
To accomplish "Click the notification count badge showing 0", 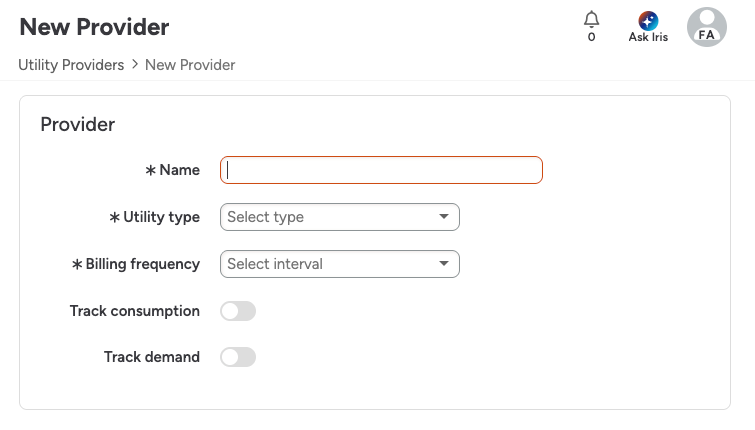I will pos(591,38).
